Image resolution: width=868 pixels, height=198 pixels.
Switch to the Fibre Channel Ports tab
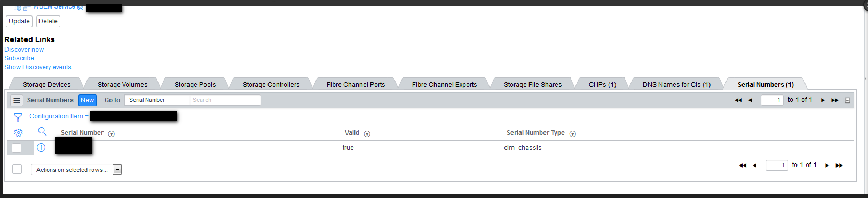(x=356, y=84)
